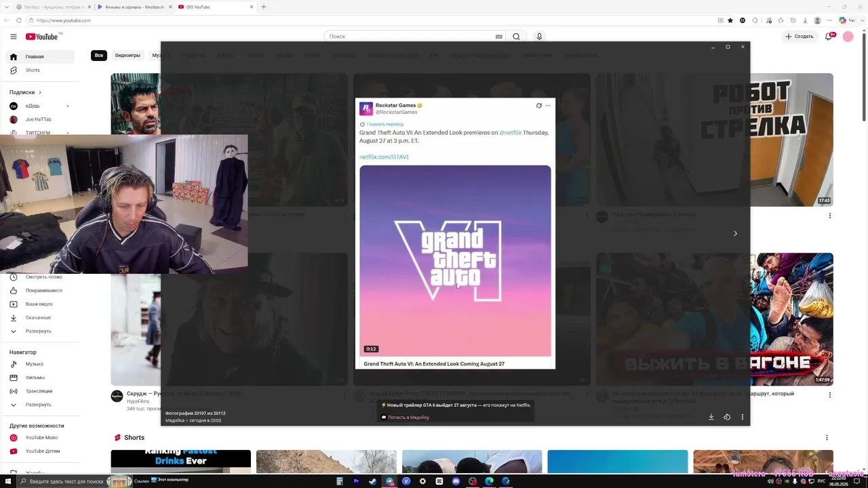868x488 pixels.
Task: Open Rockstar Games profile avatar
Action: pyautogui.click(x=366, y=108)
